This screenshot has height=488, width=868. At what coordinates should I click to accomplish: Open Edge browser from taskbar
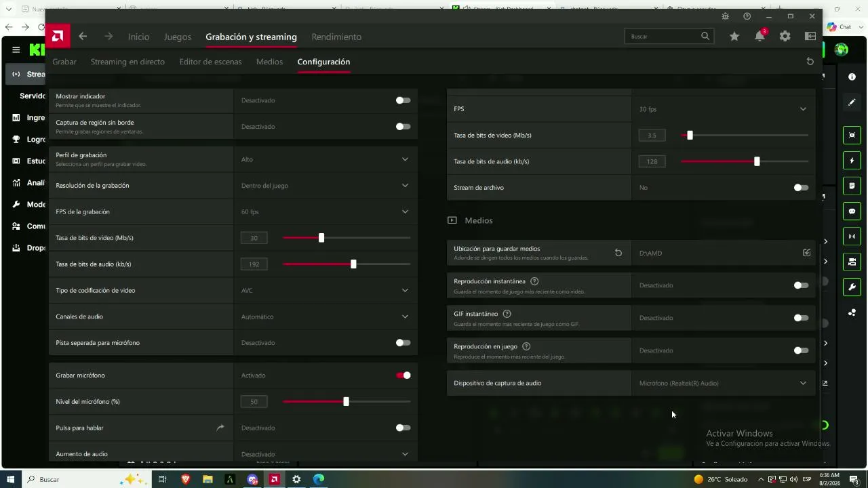coord(319,479)
